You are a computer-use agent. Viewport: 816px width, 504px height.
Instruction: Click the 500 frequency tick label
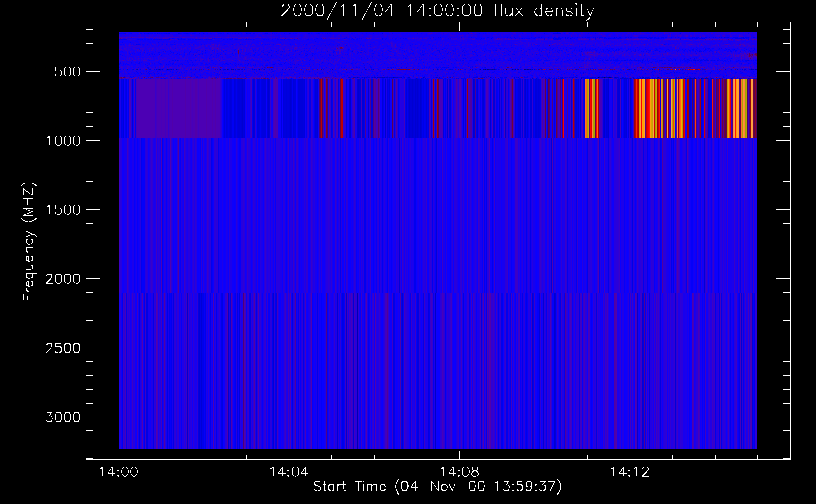68,72
